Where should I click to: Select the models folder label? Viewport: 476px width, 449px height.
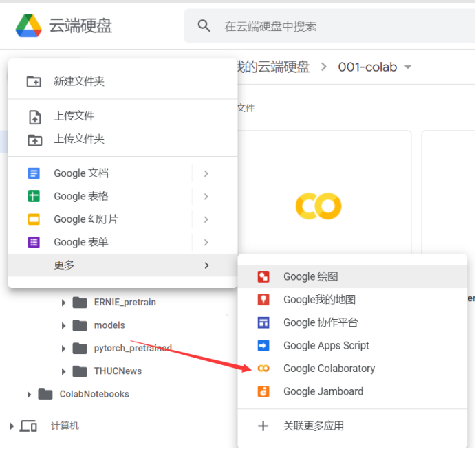click(109, 325)
